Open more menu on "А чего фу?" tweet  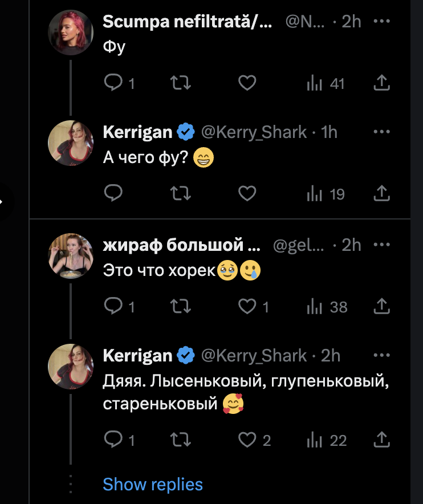381,132
